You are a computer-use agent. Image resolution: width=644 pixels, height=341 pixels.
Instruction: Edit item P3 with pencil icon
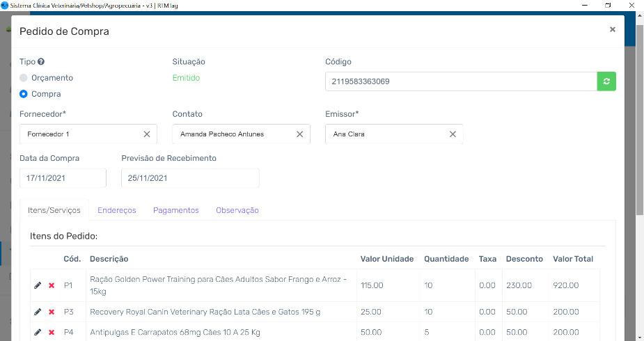(38, 312)
